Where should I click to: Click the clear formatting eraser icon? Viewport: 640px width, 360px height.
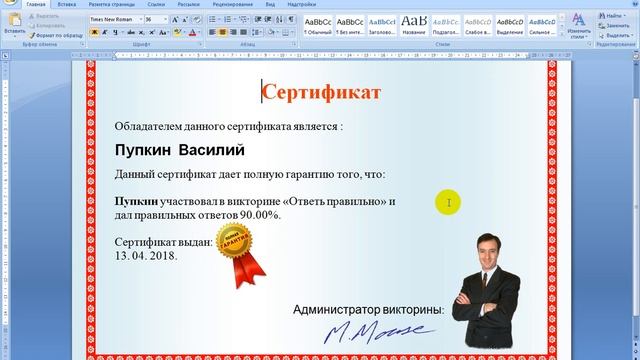pyautogui.click(x=197, y=20)
